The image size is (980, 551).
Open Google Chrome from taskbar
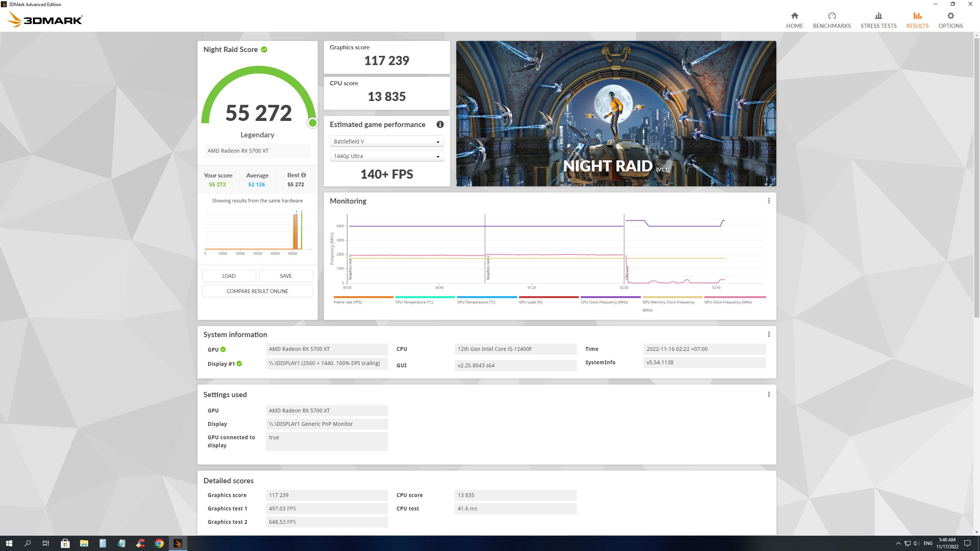click(159, 543)
